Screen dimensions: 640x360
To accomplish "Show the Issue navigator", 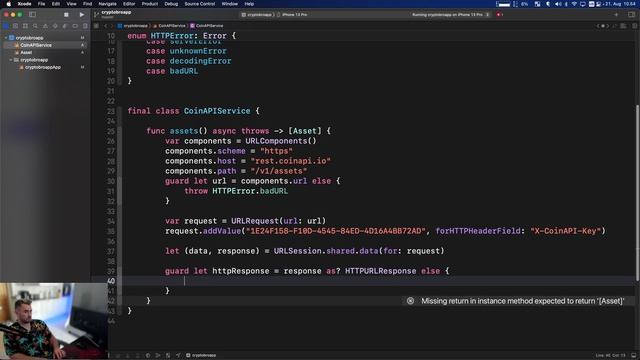I will [x=45, y=26].
